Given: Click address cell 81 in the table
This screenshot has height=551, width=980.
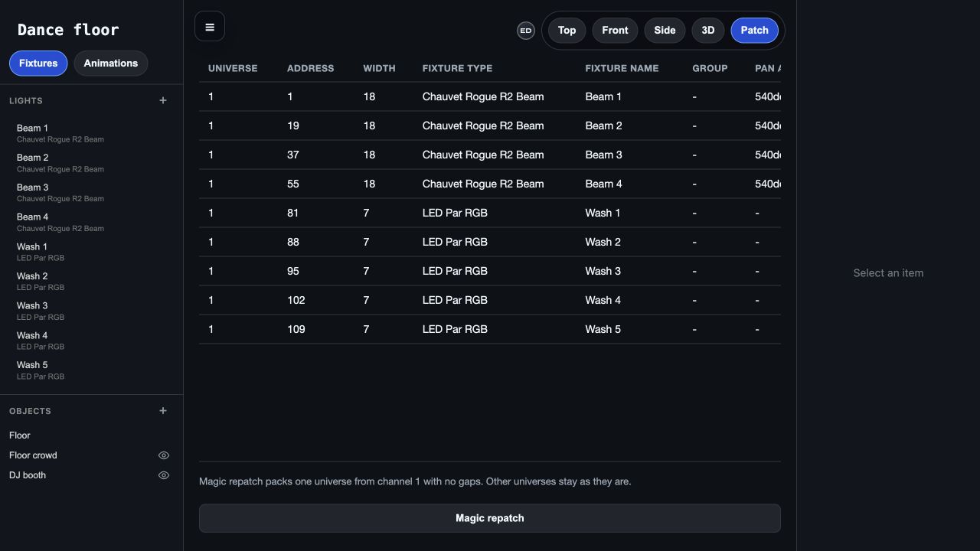Looking at the screenshot, I should pyautogui.click(x=293, y=213).
